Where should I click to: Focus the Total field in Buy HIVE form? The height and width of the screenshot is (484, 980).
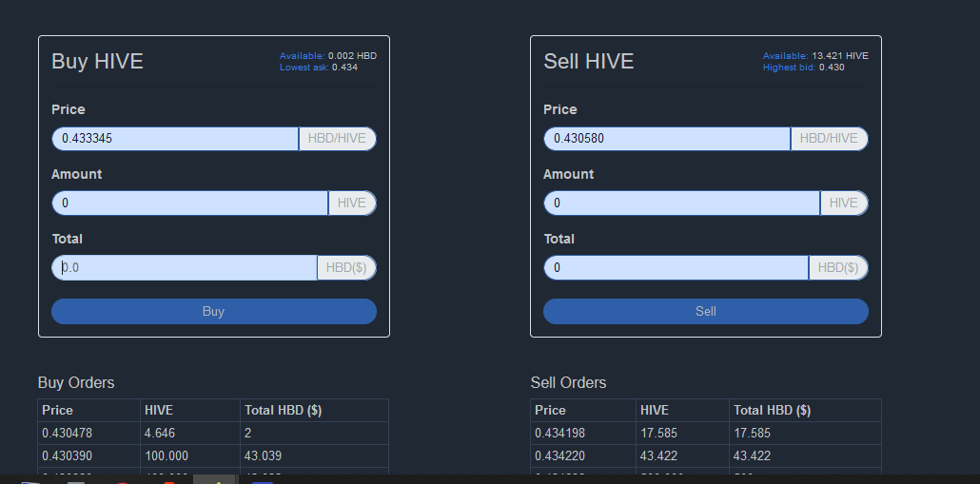click(185, 268)
